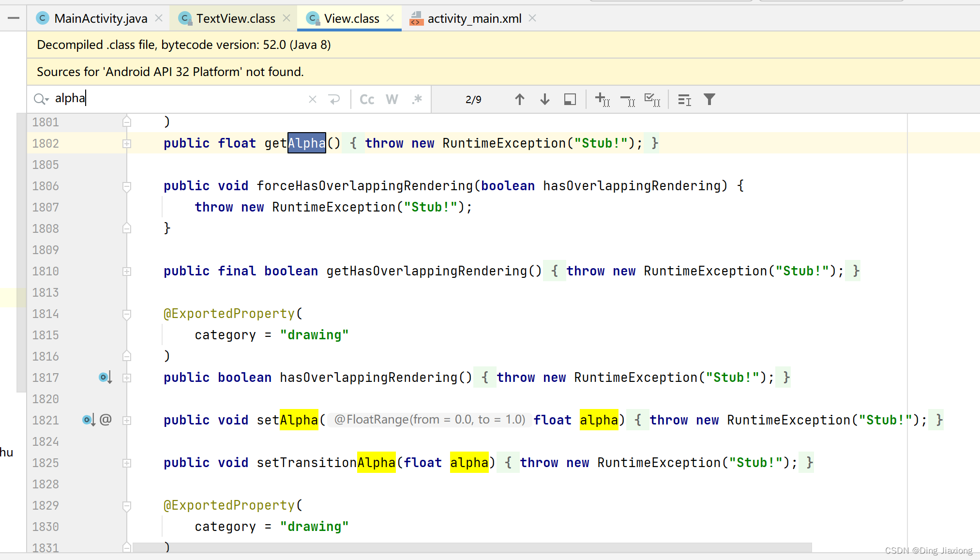Click the search result counter (2/9)

[x=472, y=99]
